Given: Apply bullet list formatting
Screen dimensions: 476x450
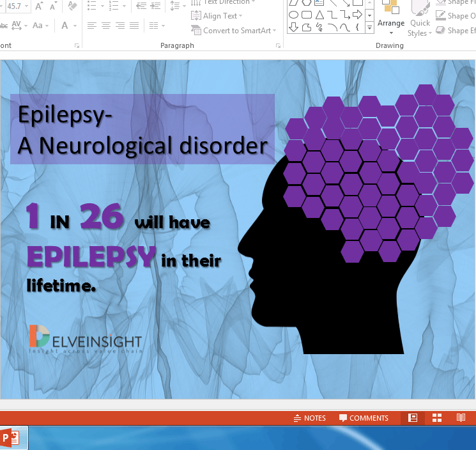Looking at the screenshot, I should coord(91,6).
